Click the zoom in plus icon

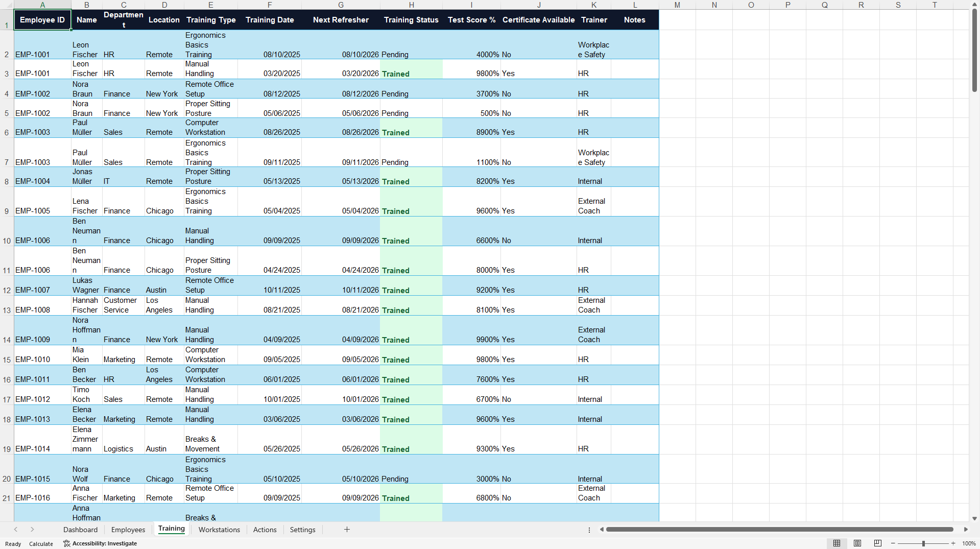tap(953, 543)
